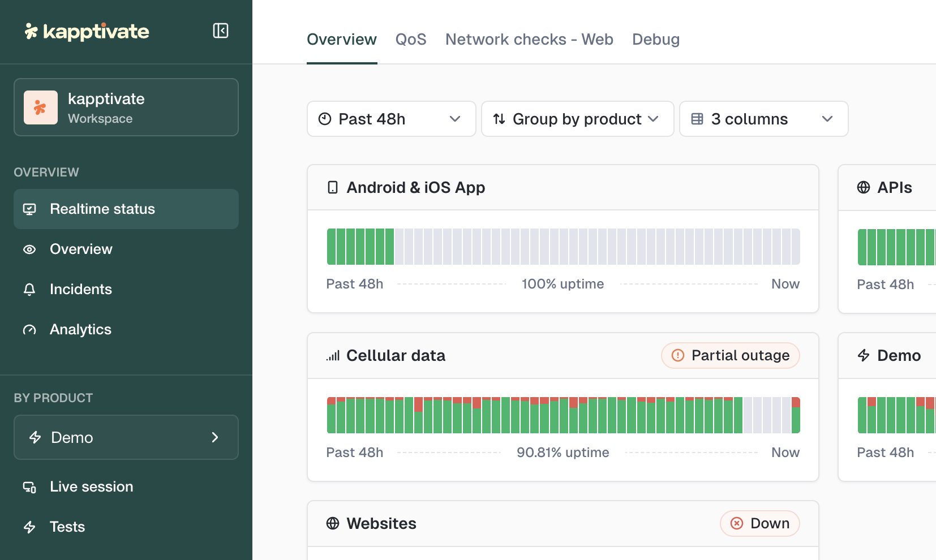Open the 3 columns layout dropdown
Image resolution: width=936 pixels, height=560 pixels.
coord(763,119)
